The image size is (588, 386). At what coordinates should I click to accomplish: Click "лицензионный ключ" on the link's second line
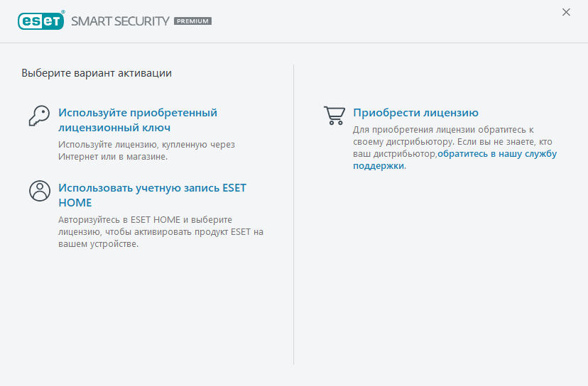114,128
